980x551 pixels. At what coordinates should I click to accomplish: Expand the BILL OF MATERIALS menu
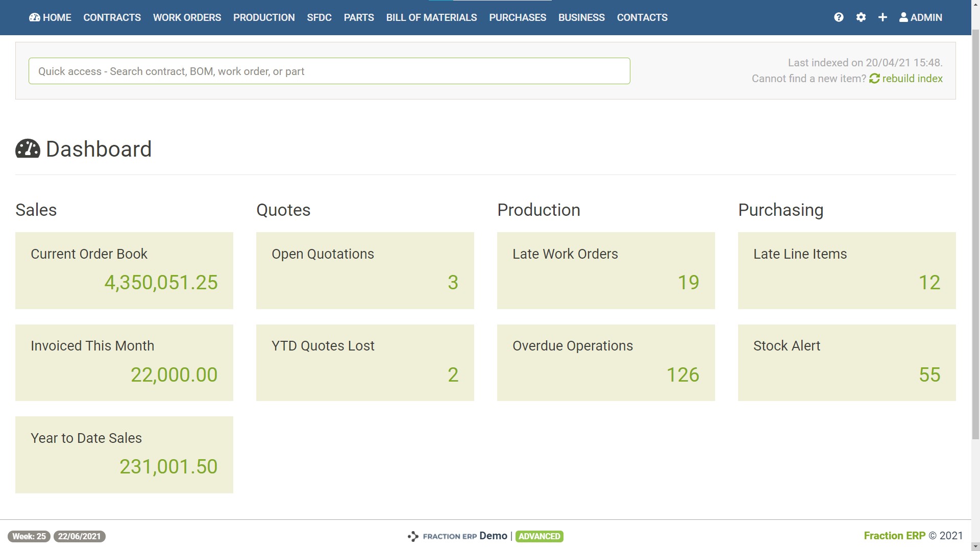(x=431, y=17)
